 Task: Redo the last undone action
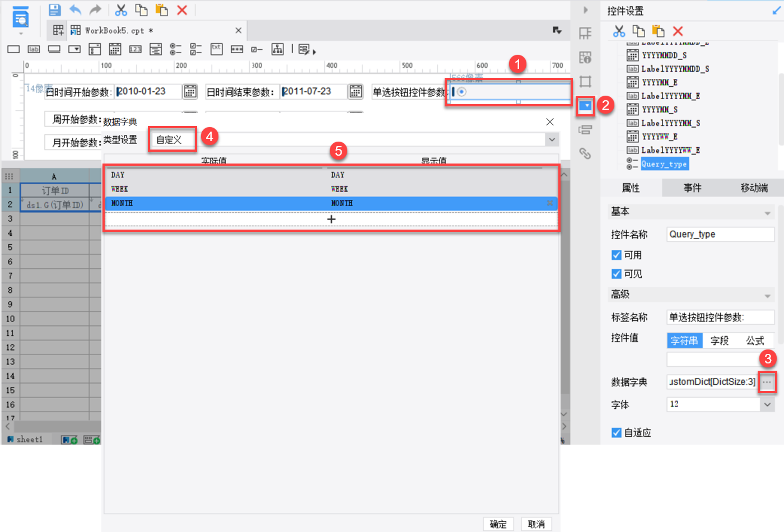pyautogui.click(x=96, y=10)
